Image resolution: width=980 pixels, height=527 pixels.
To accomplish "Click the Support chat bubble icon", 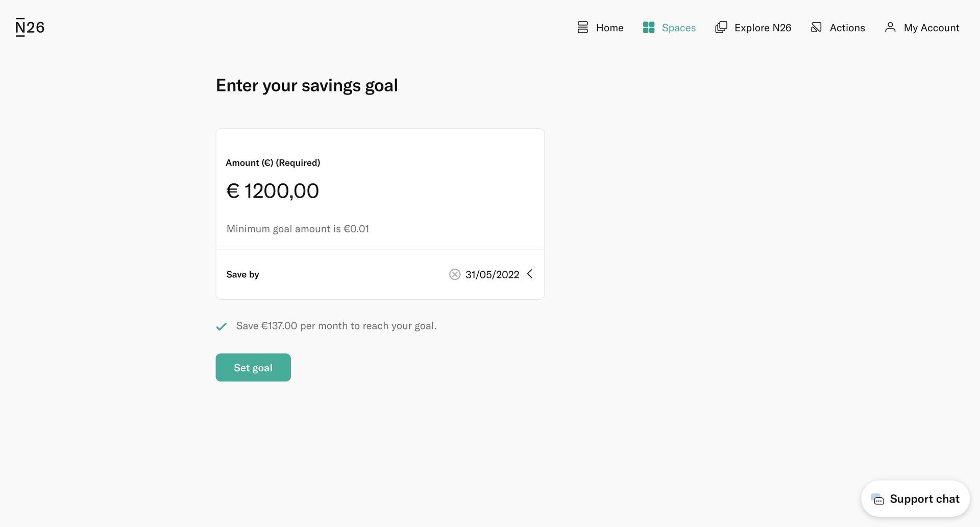I will click(878, 499).
